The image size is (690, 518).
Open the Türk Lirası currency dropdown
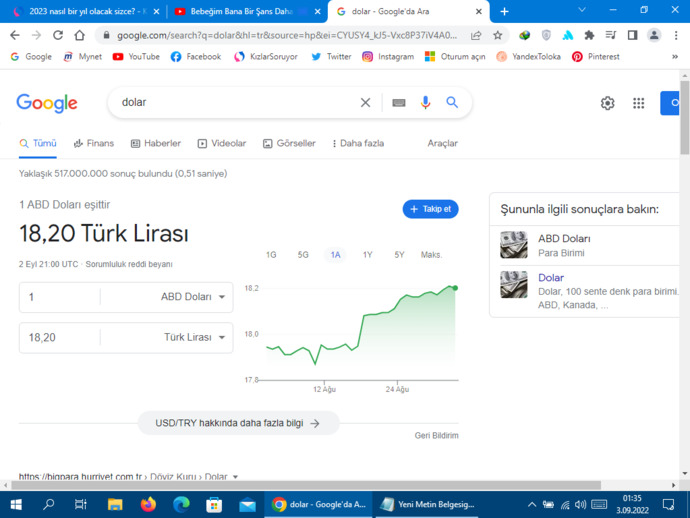[x=194, y=338]
